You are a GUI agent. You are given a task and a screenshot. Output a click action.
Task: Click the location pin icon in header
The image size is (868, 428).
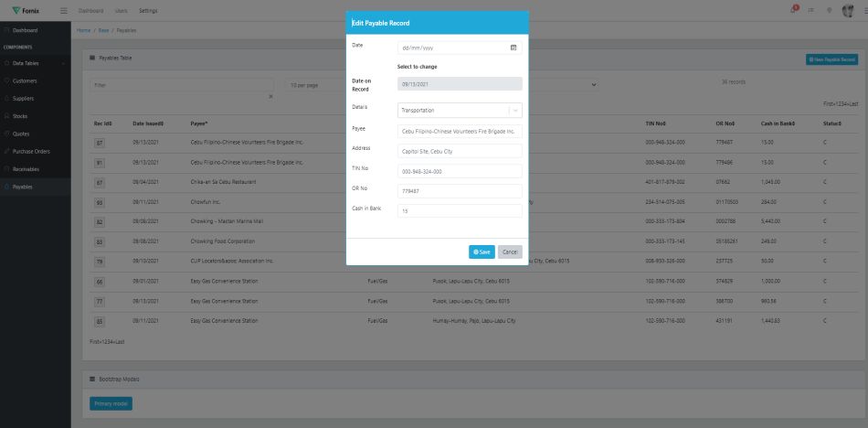click(x=829, y=10)
